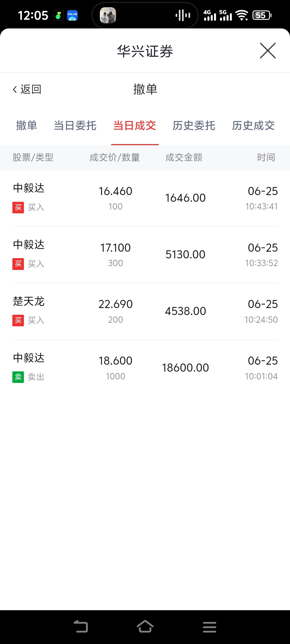290x644 pixels.
Task: Open the recent apps menu icon
Action: (x=209, y=627)
